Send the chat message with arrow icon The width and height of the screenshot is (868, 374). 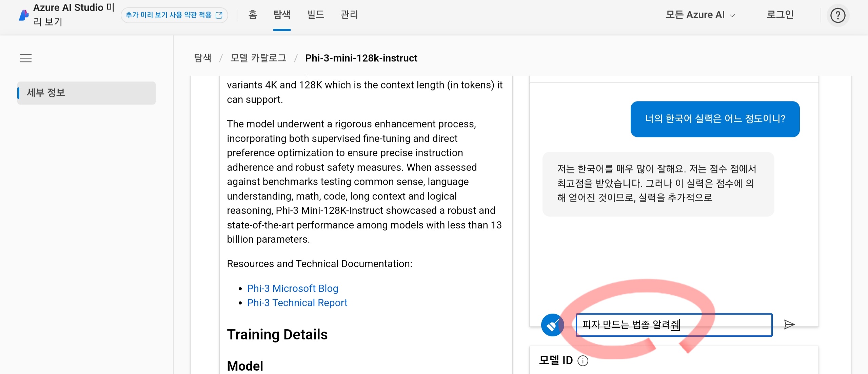(x=789, y=325)
